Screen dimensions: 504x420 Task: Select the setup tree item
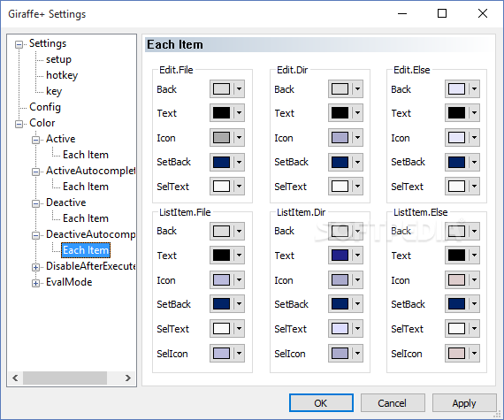point(58,59)
